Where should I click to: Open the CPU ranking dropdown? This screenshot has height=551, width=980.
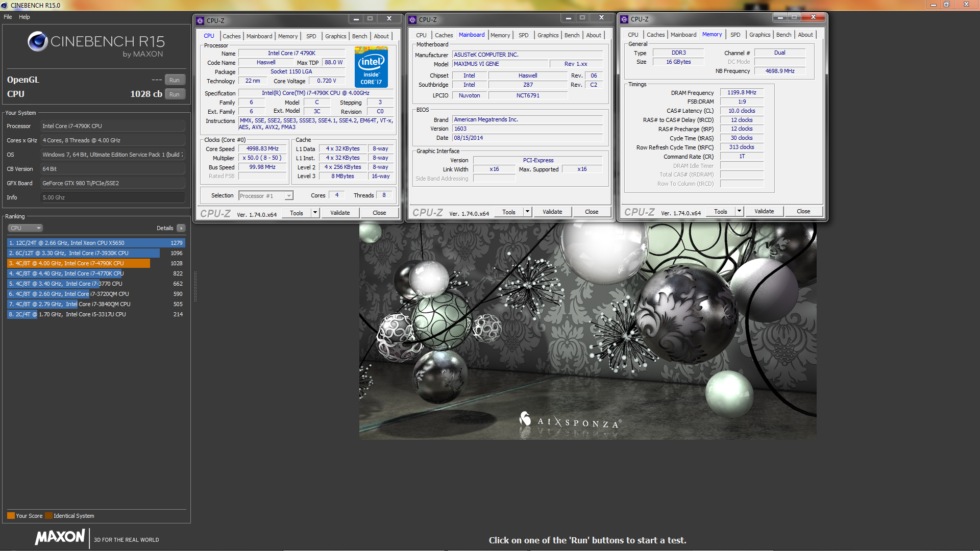(x=25, y=228)
